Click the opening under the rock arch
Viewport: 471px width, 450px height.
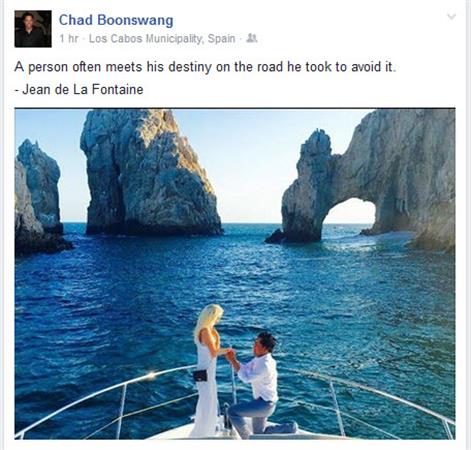pos(352,215)
